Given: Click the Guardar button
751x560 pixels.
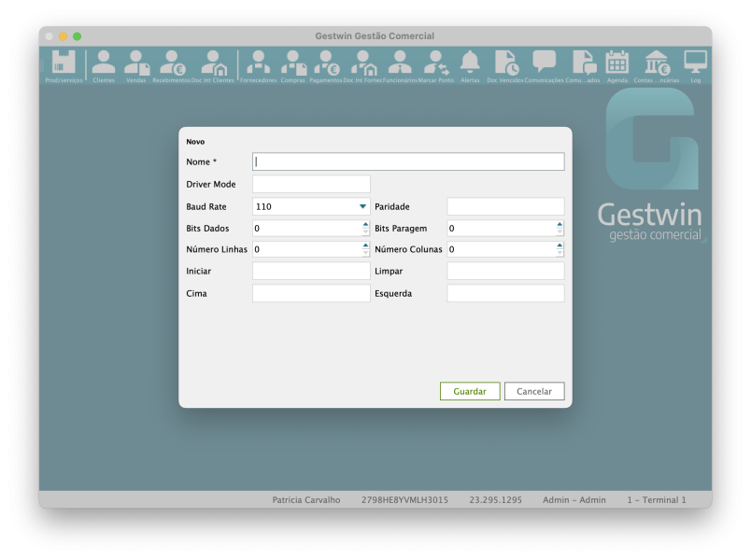Looking at the screenshot, I should (x=470, y=392).
